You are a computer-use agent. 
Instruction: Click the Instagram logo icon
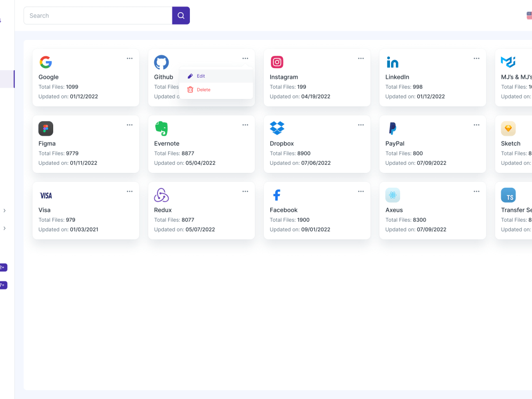[x=277, y=62]
